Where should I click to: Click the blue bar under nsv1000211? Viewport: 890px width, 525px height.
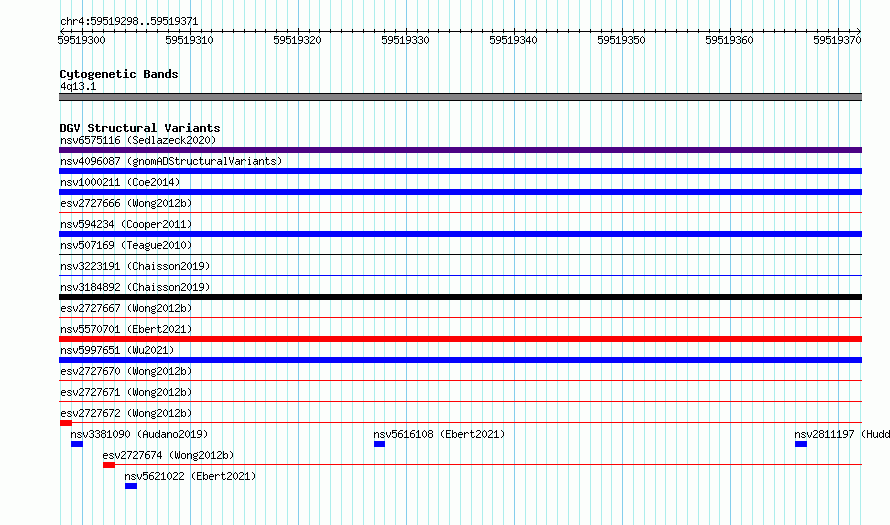(x=460, y=192)
